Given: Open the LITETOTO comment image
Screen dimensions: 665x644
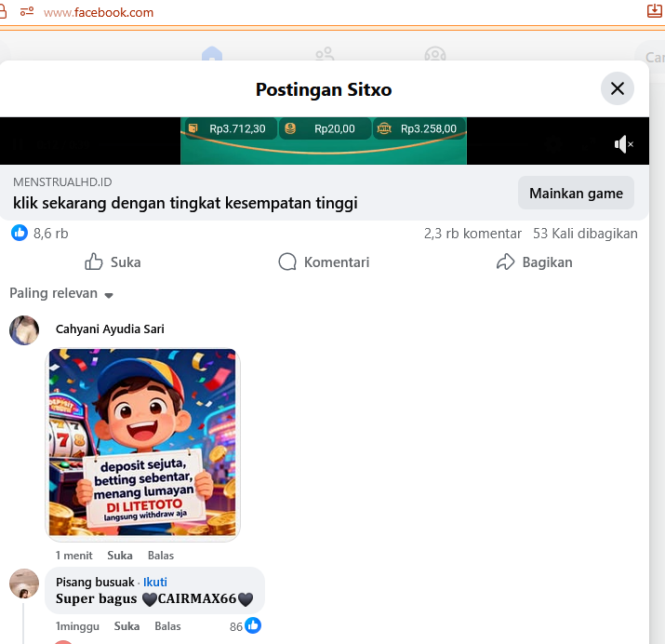Looking at the screenshot, I should point(142,442).
